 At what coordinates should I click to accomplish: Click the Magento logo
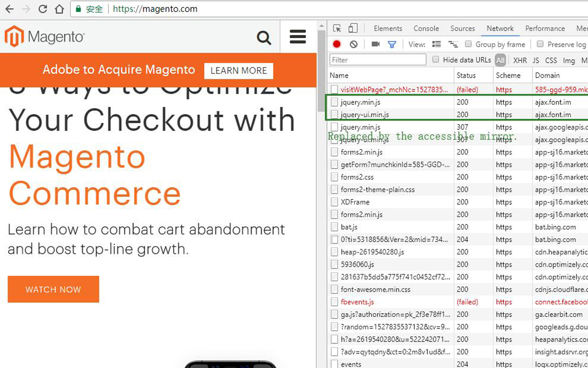45,36
